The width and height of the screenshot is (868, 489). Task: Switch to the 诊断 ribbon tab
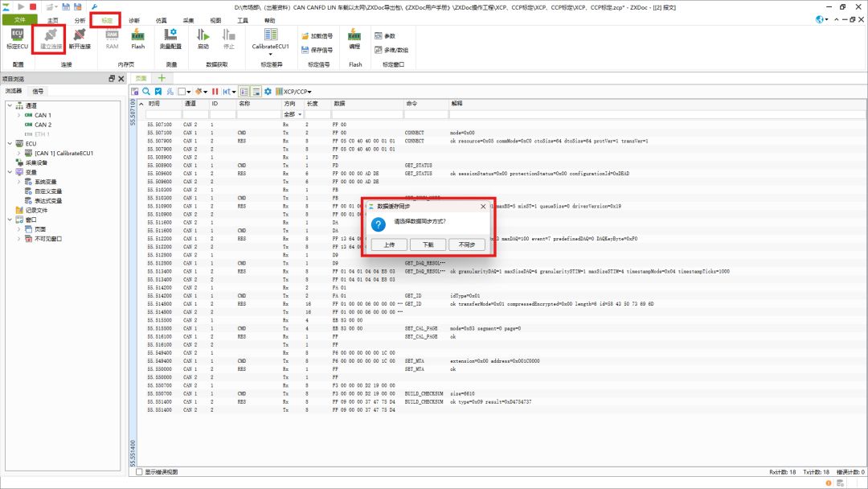[134, 20]
